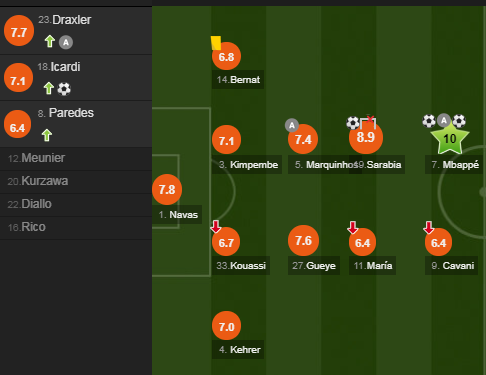Click the green substituted-on arrow under Paredes
Viewport: 486px width, 375px height.
click(47, 135)
